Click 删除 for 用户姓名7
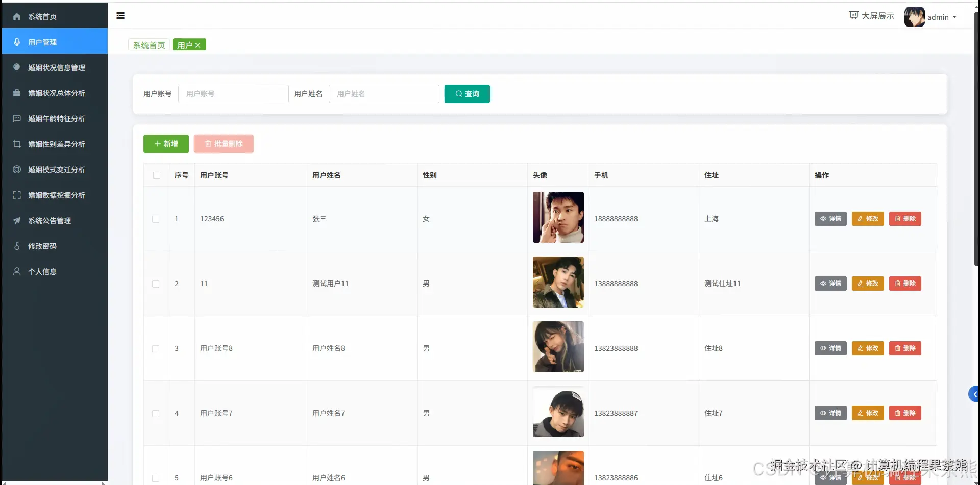Screen dimensions: 980x485 pyautogui.click(x=905, y=413)
